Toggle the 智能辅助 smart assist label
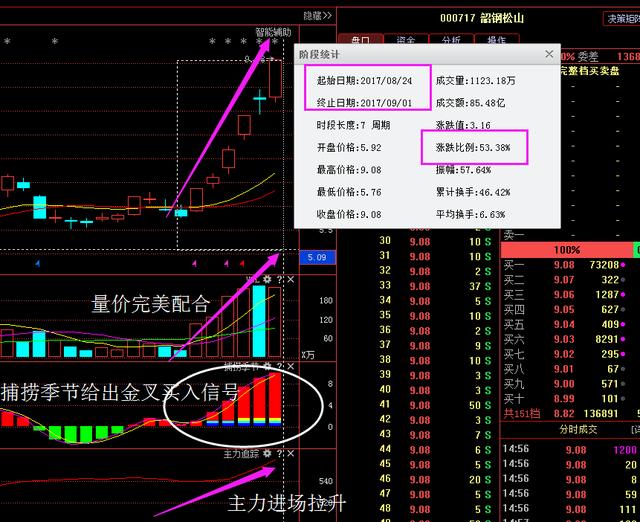The width and height of the screenshot is (640, 522). click(x=273, y=32)
